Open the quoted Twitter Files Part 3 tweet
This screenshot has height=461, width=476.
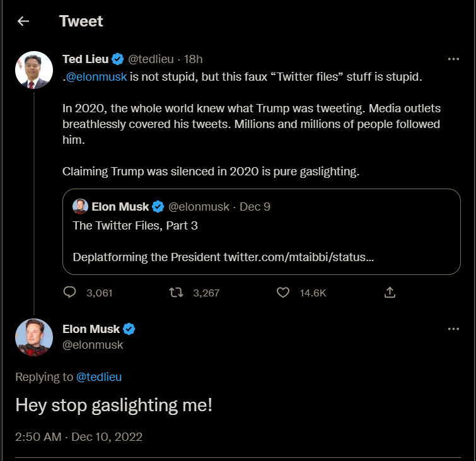262,231
